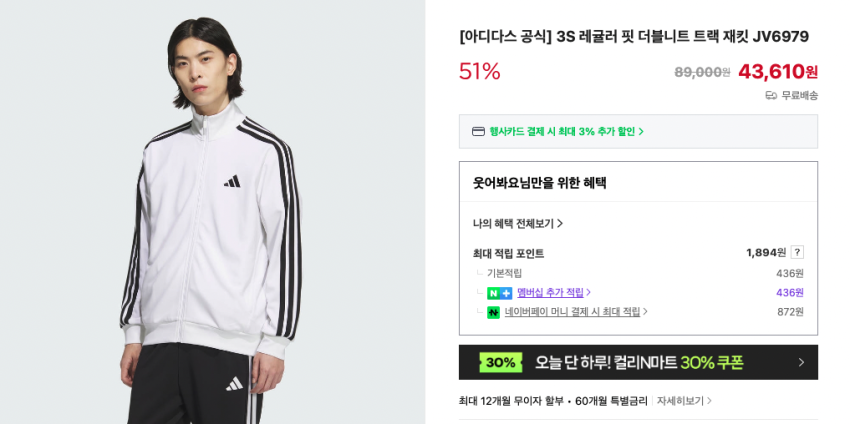
Task: Click the free shipping truck icon
Action: coord(771,95)
